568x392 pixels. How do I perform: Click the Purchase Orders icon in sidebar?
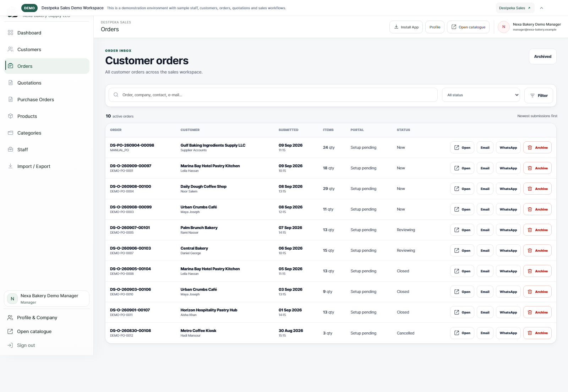[x=10, y=99]
